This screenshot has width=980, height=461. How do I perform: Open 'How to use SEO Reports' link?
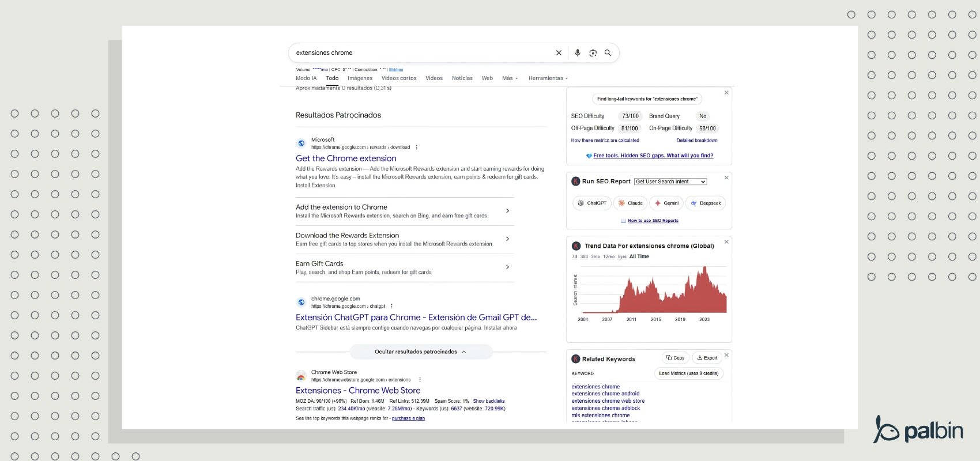(653, 221)
